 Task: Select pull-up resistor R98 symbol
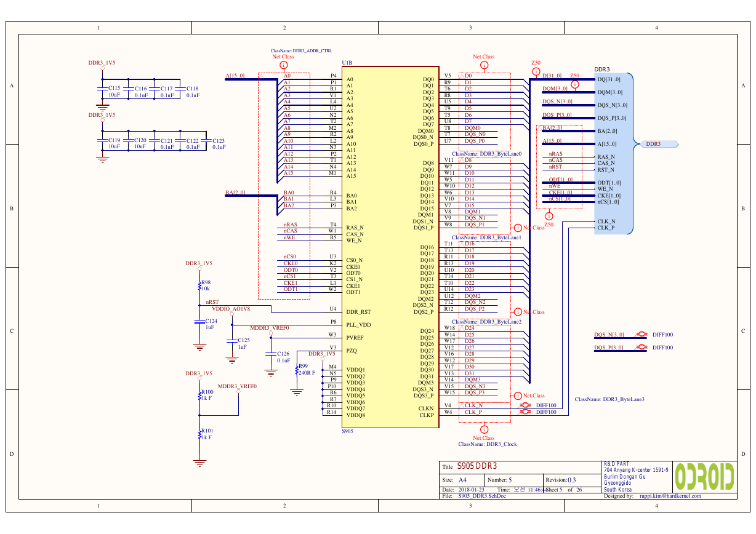click(x=199, y=285)
